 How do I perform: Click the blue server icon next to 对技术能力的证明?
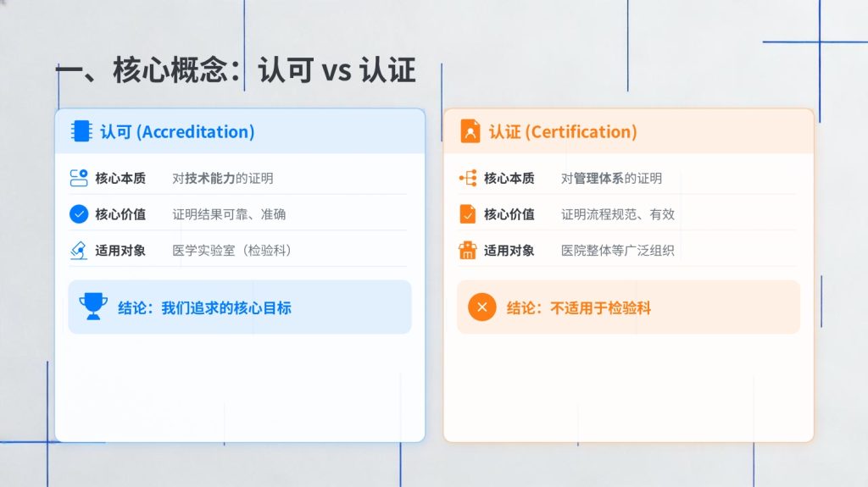click(79, 178)
